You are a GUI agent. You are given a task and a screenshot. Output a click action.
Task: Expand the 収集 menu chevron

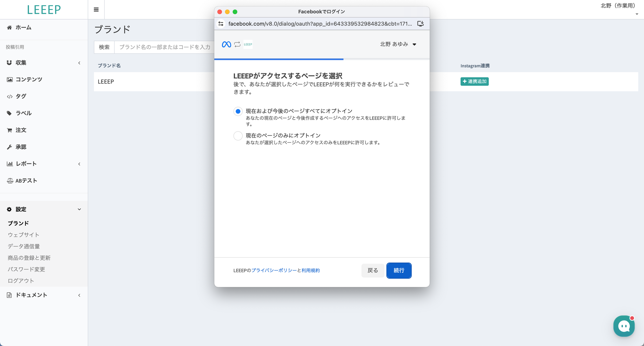click(x=79, y=63)
